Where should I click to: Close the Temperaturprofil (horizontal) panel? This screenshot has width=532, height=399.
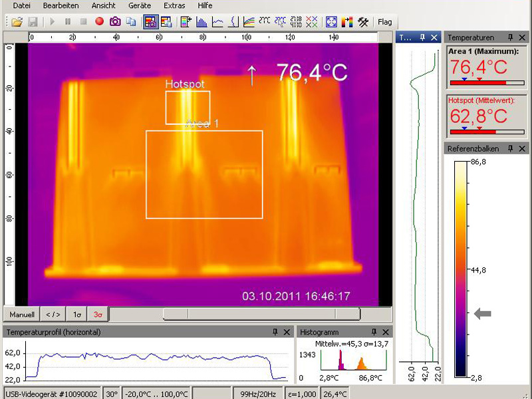[287, 332]
